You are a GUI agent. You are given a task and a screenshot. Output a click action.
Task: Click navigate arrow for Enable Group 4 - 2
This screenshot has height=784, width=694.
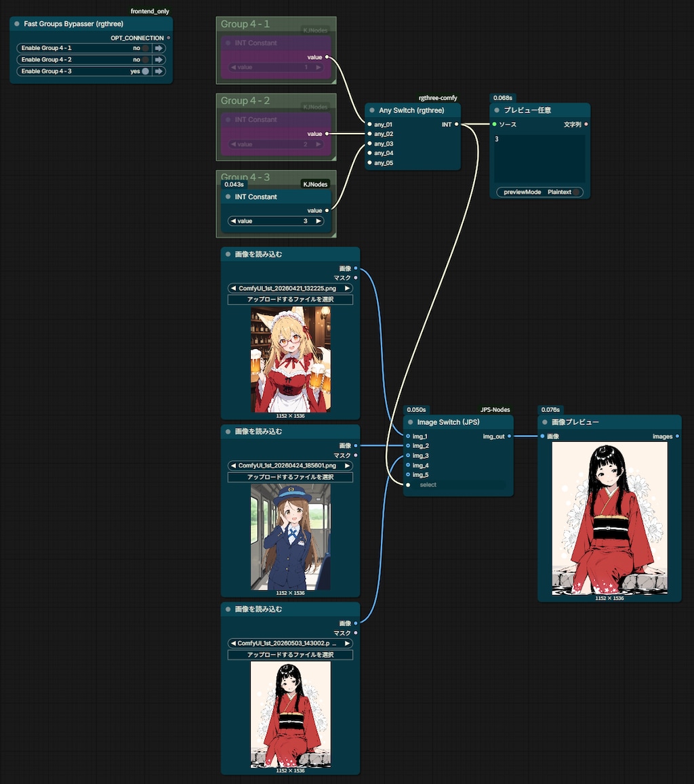(x=159, y=60)
